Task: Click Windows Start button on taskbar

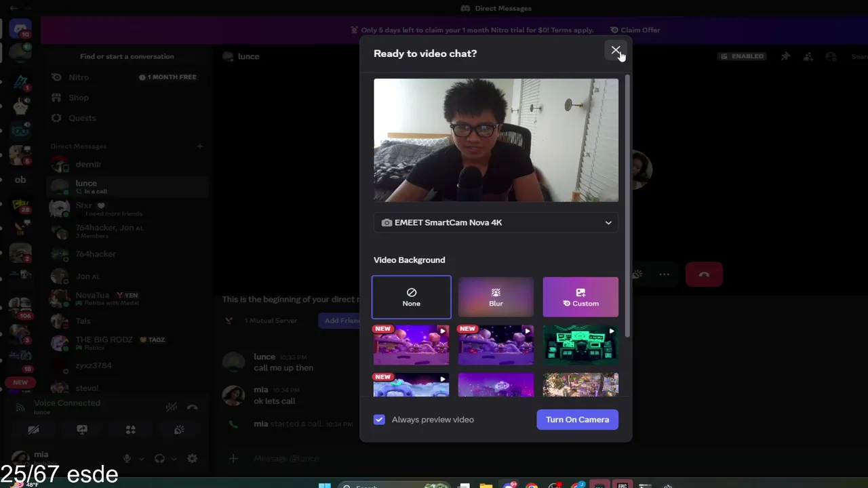Action: (x=325, y=485)
